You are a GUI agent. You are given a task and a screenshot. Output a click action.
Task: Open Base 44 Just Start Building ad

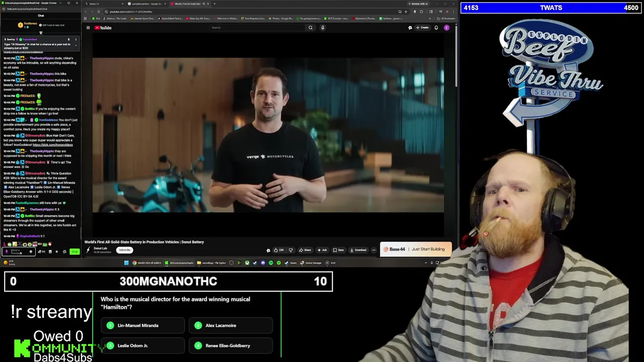point(416,249)
